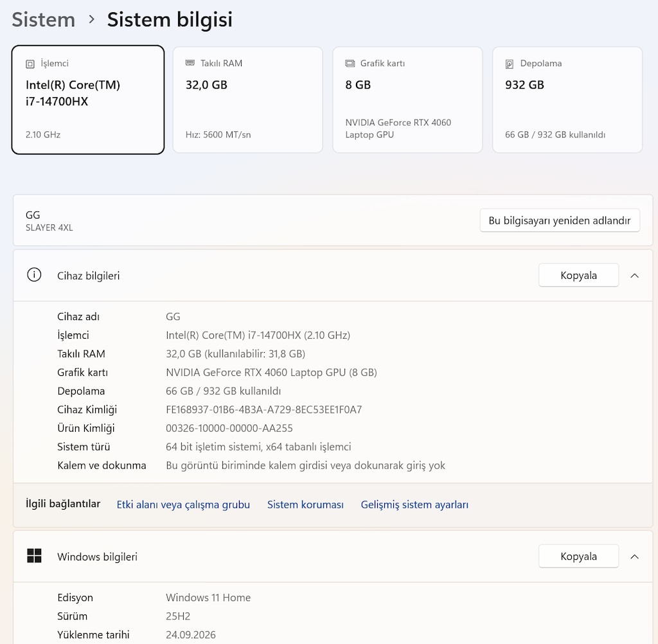Click Hız: 5600 MT/sn on RAM card
Viewport: 658px width, 644px height.
pyautogui.click(x=218, y=135)
